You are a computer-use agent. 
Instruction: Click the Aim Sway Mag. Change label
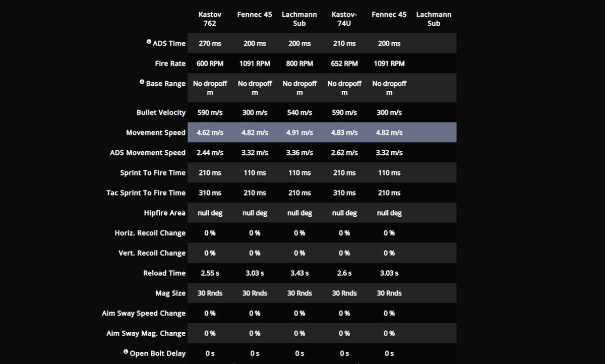click(x=146, y=333)
